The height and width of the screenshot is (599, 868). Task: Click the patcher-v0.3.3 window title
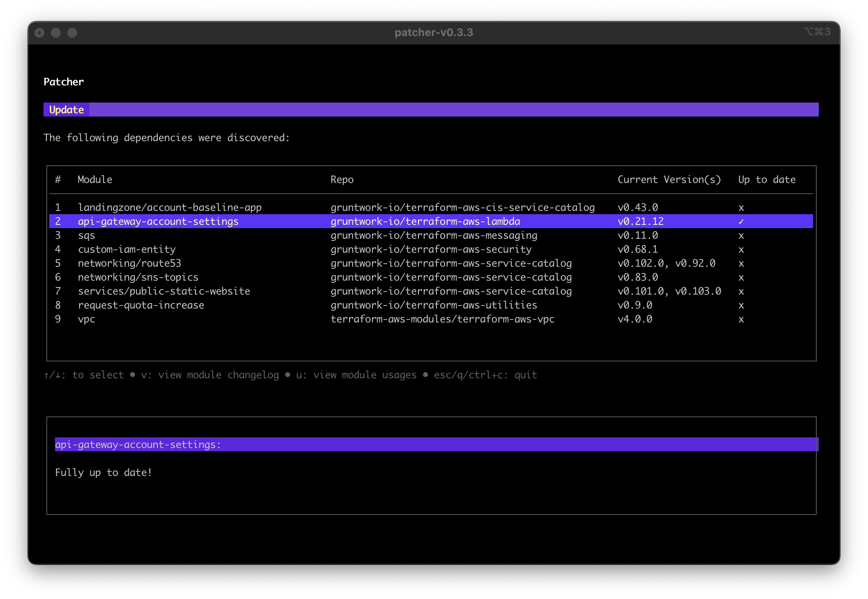tap(434, 32)
